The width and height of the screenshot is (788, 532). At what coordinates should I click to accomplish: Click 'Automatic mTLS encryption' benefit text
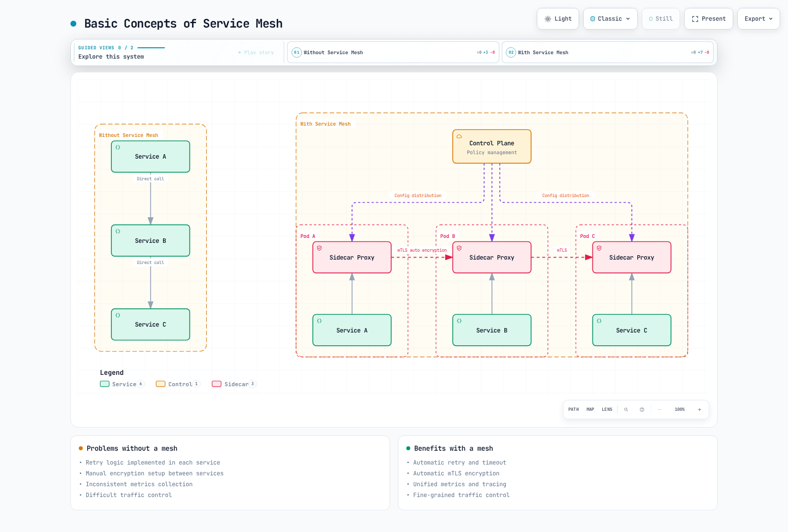tap(456, 473)
